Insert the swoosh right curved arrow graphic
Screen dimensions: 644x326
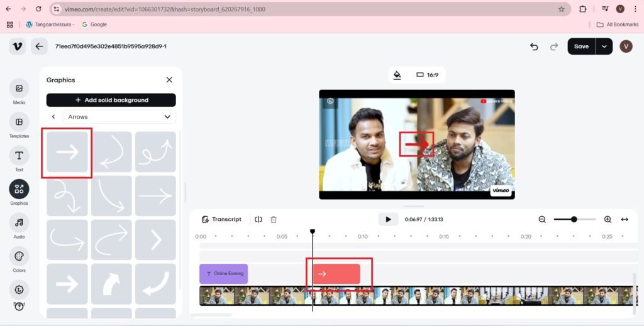[x=67, y=240]
